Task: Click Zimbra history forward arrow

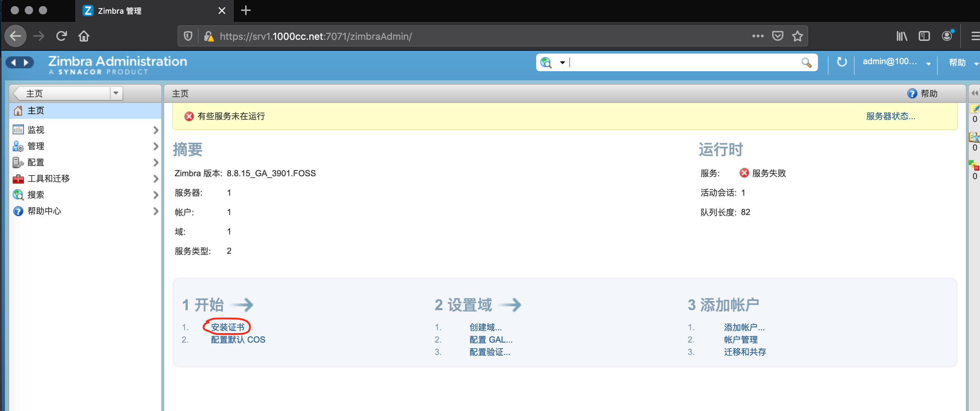Action: pyautogui.click(x=26, y=62)
